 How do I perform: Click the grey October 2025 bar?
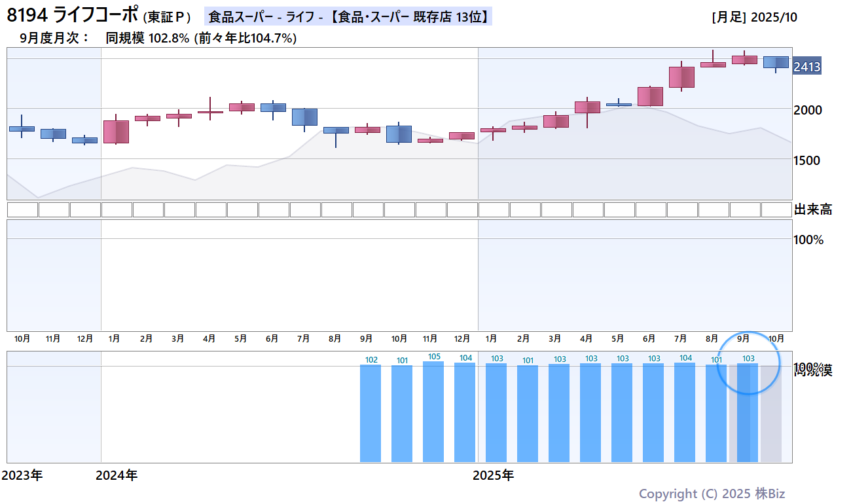(771, 412)
